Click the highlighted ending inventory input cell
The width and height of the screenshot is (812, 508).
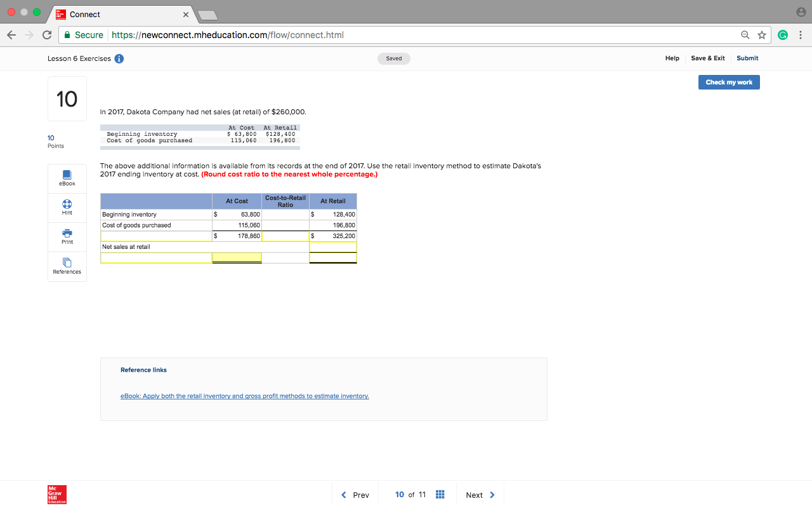[x=237, y=257]
